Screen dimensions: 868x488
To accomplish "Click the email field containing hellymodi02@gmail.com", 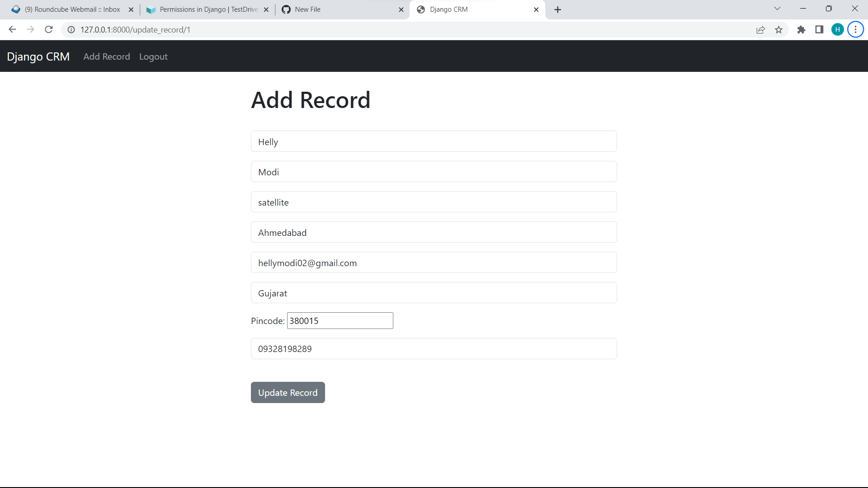I will pyautogui.click(x=434, y=263).
